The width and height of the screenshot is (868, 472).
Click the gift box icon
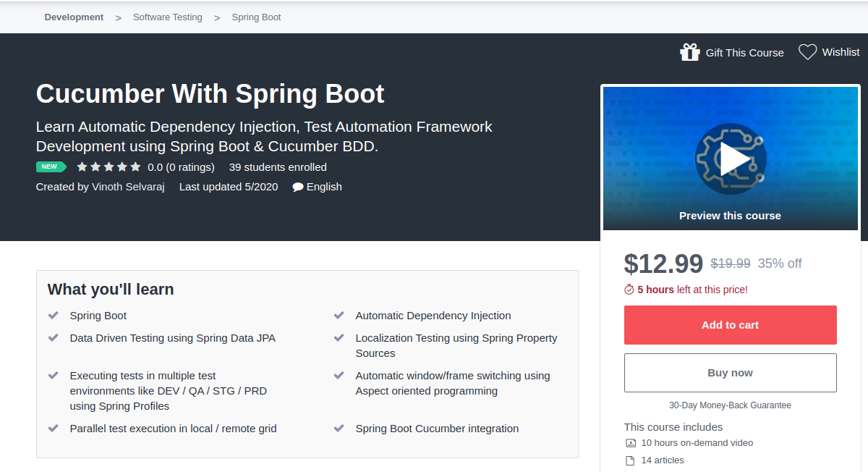coord(689,52)
